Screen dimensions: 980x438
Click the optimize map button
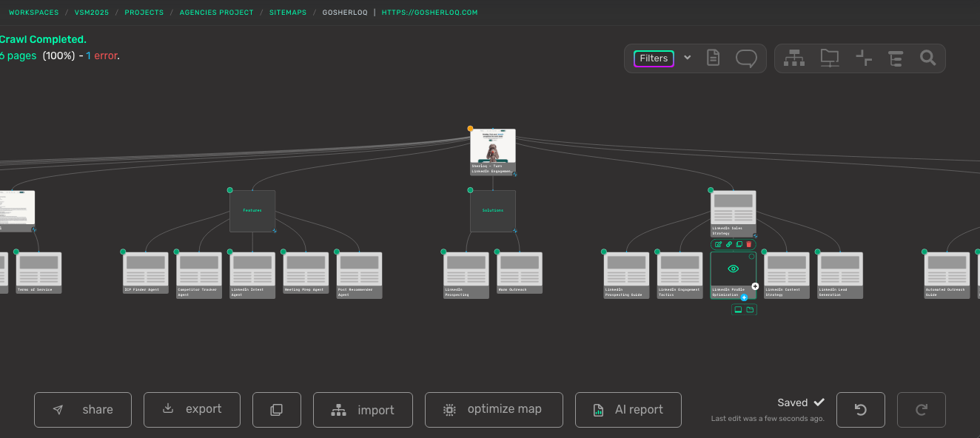[x=494, y=410]
